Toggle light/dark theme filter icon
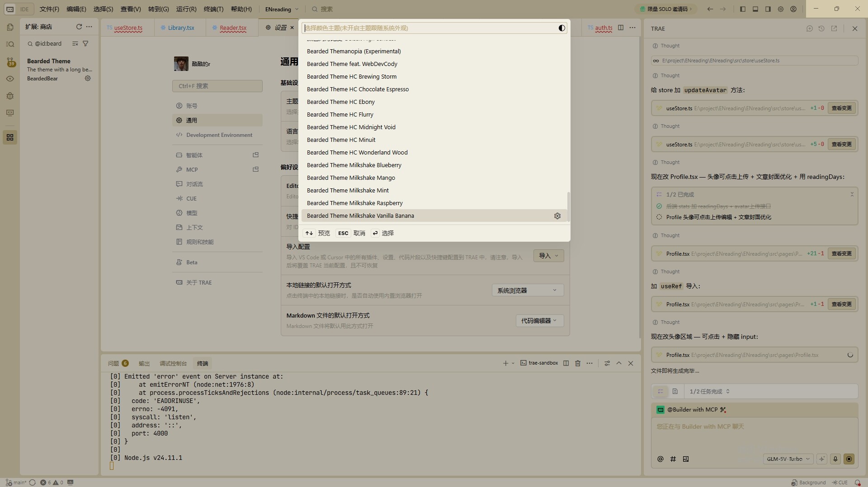 [561, 28]
